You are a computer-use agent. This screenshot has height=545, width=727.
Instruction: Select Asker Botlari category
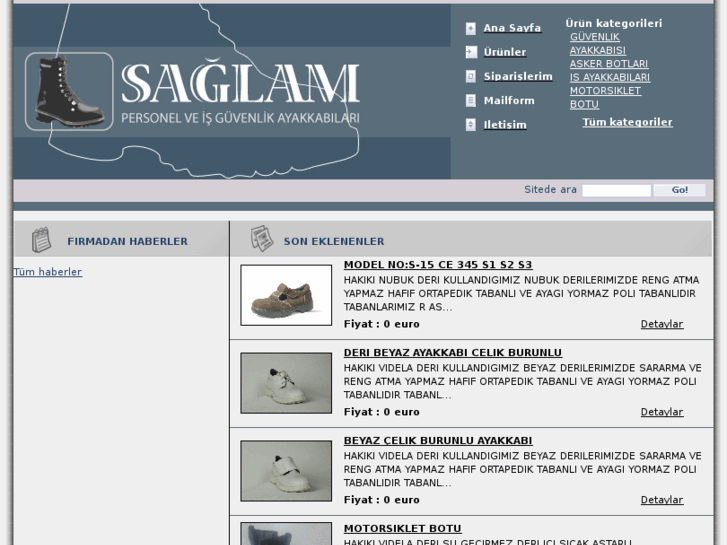(609, 64)
